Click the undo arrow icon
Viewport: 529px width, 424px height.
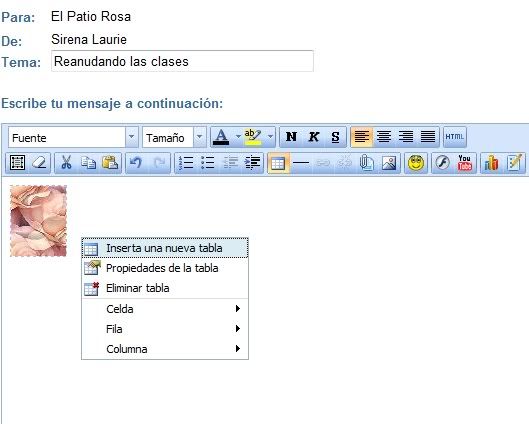(136, 163)
